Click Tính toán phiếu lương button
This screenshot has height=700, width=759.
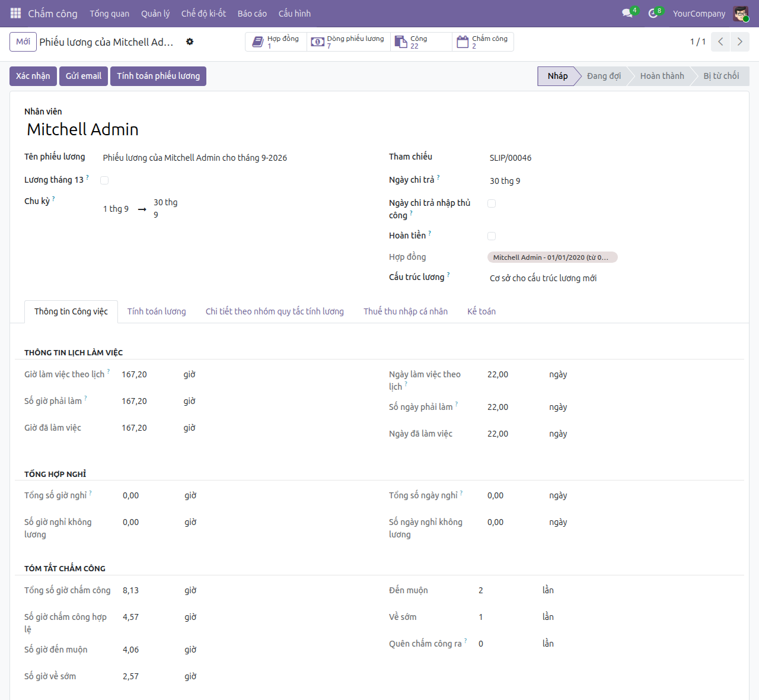(158, 76)
